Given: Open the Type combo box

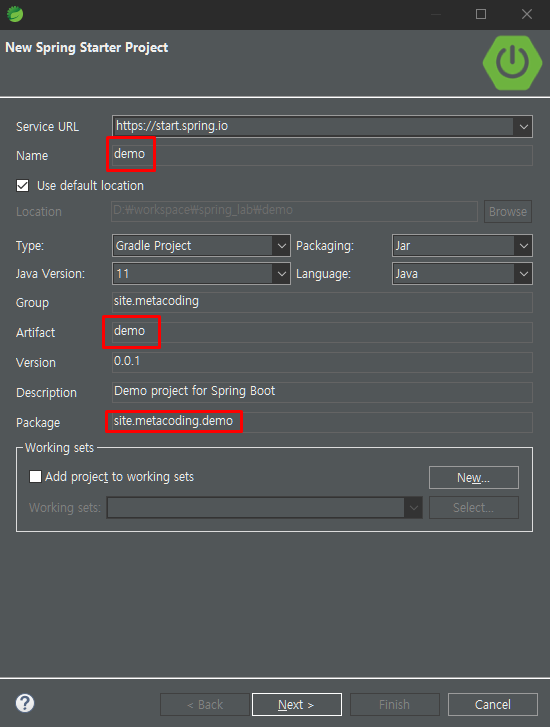Looking at the screenshot, I should coord(201,246).
